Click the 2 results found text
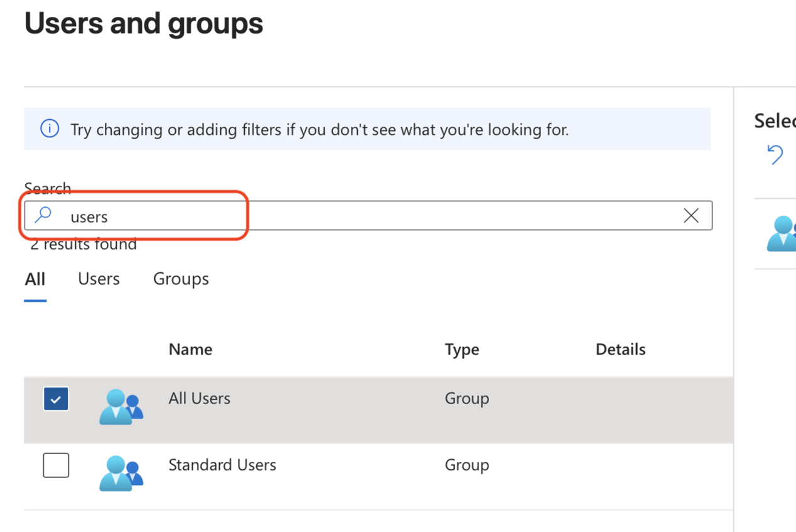This screenshot has width=796, height=532. click(x=82, y=244)
